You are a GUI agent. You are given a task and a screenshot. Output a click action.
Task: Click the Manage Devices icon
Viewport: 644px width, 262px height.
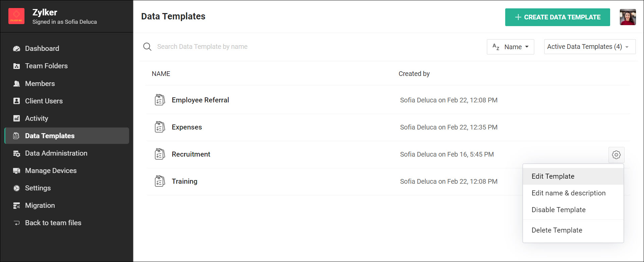click(16, 171)
